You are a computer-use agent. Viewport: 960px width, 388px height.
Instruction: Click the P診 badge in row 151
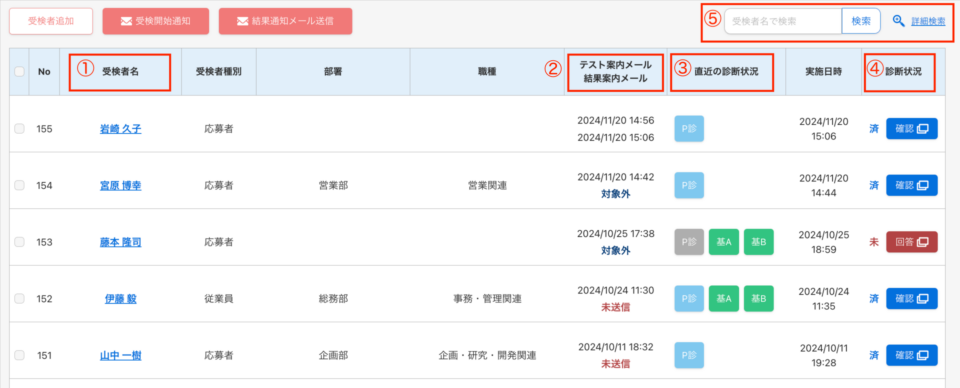689,356
